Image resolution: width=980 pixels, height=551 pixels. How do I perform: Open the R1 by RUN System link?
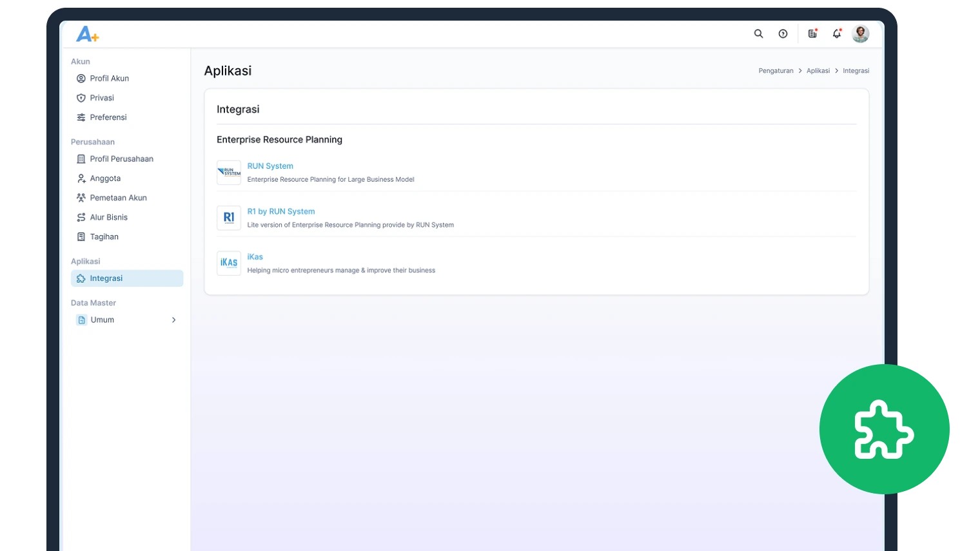tap(281, 211)
